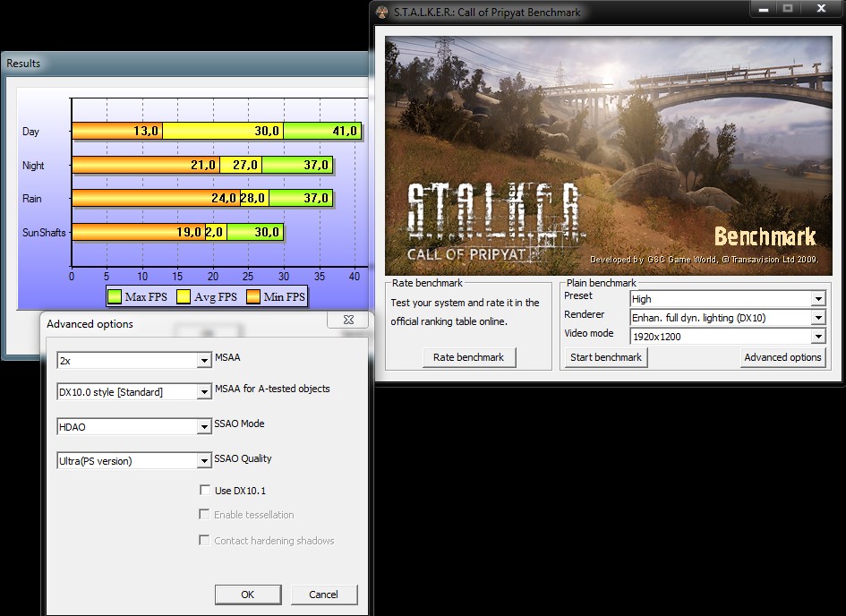This screenshot has height=616, width=846.
Task: Open the Preset dropdown set to High
Action: [818, 299]
